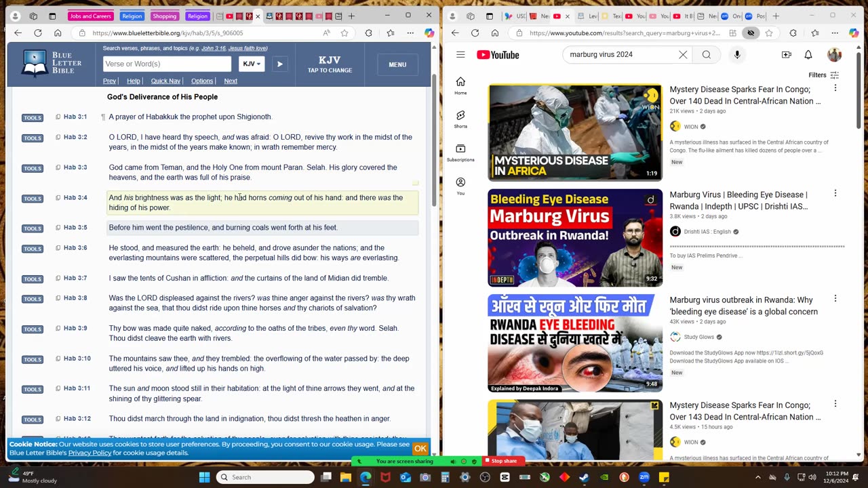
Task: Run Bible search with play arrow button
Action: (x=279, y=64)
